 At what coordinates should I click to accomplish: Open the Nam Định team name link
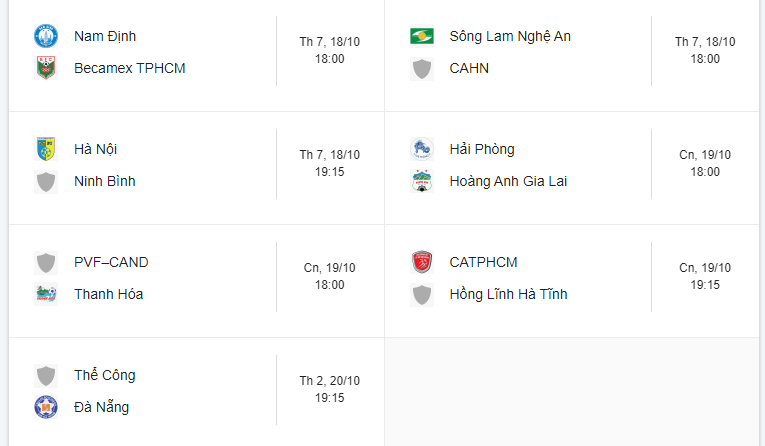pyautogui.click(x=105, y=37)
